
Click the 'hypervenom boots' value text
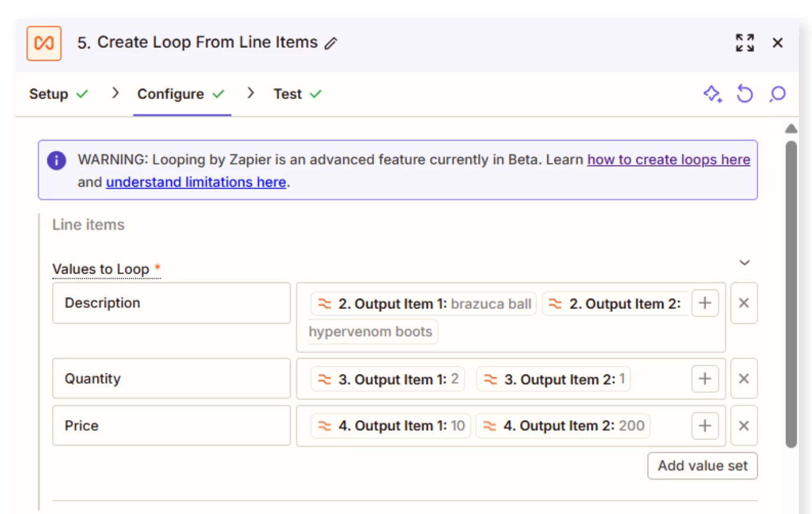(371, 331)
